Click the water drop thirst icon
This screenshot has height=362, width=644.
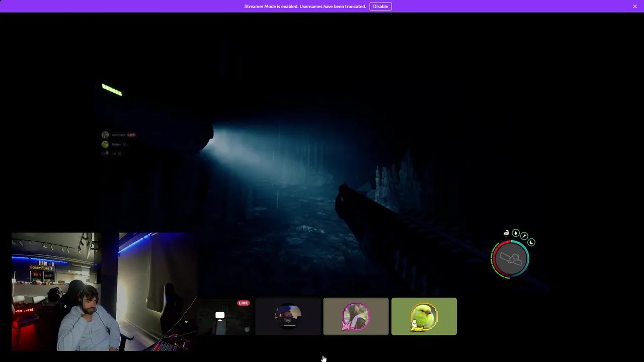pyautogui.click(x=515, y=233)
